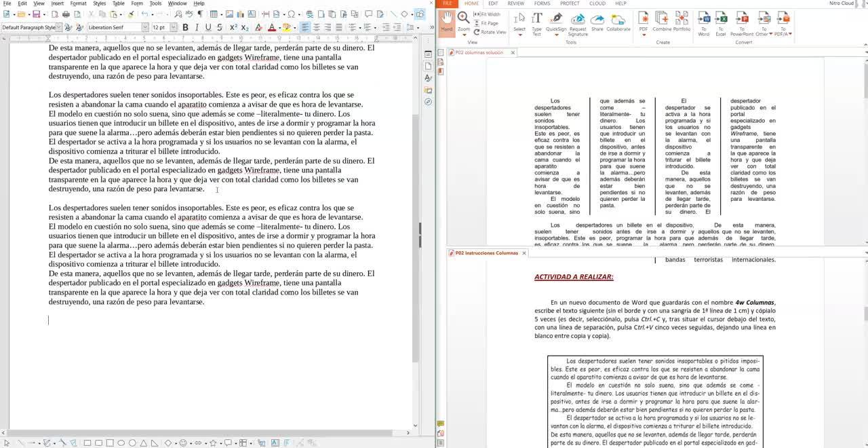The height and width of the screenshot is (448, 868).
Task: Click Rotate View in Nitro
Action: pos(490,32)
